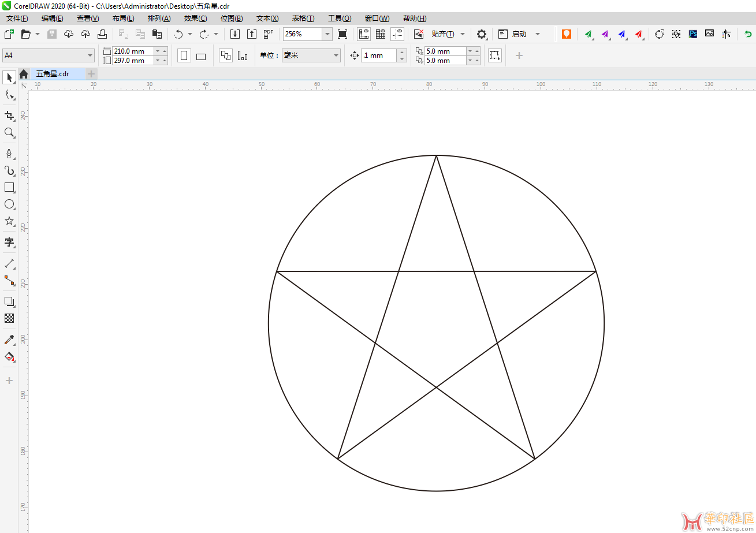
Task: Open the 文件(F) menu
Action: click(17, 18)
